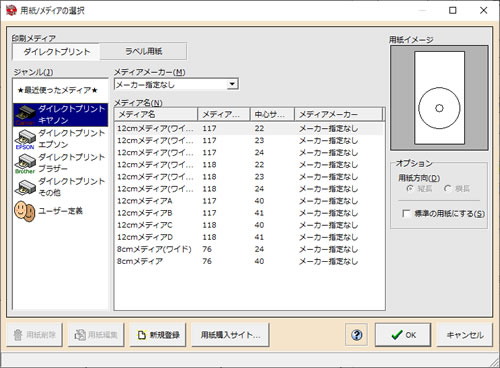
Task: Sort by メディア... size column header
Action: pos(224,114)
